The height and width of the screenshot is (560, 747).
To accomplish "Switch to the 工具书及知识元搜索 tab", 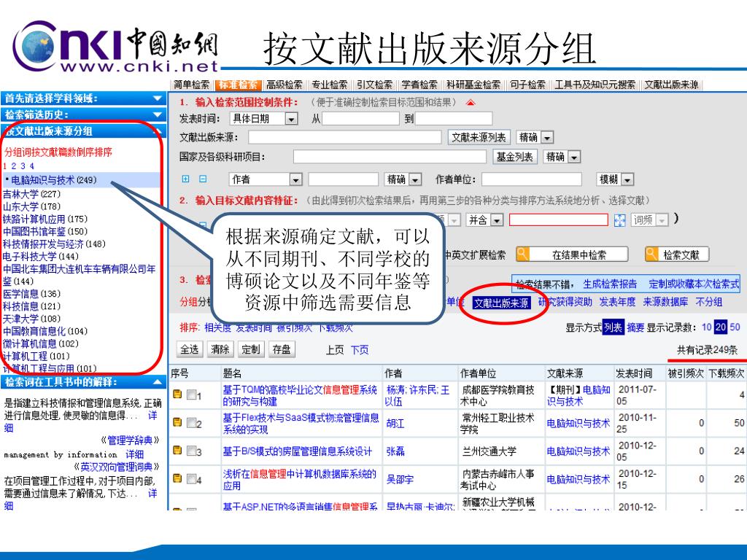I will click(x=595, y=85).
